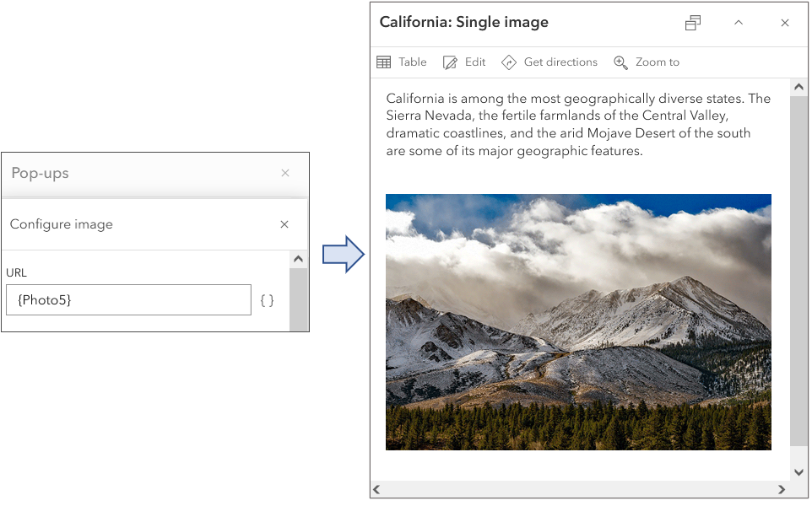Insert a field with the curly braces button
The width and height of the screenshot is (812, 506).
point(267,300)
